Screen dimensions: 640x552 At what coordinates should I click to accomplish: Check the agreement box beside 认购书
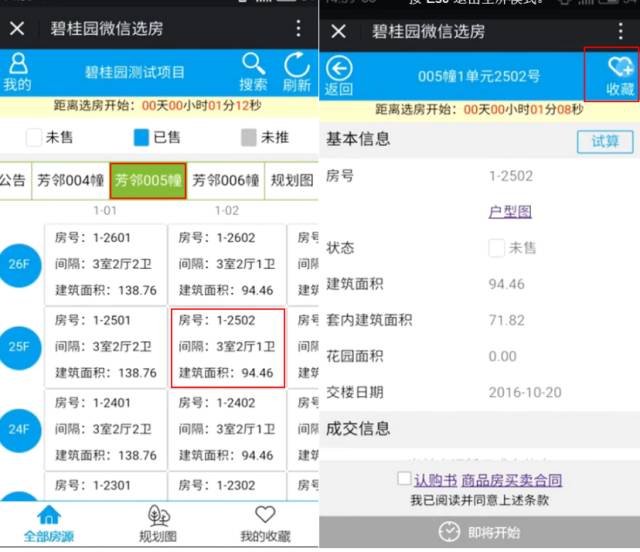(x=404, y=478)
